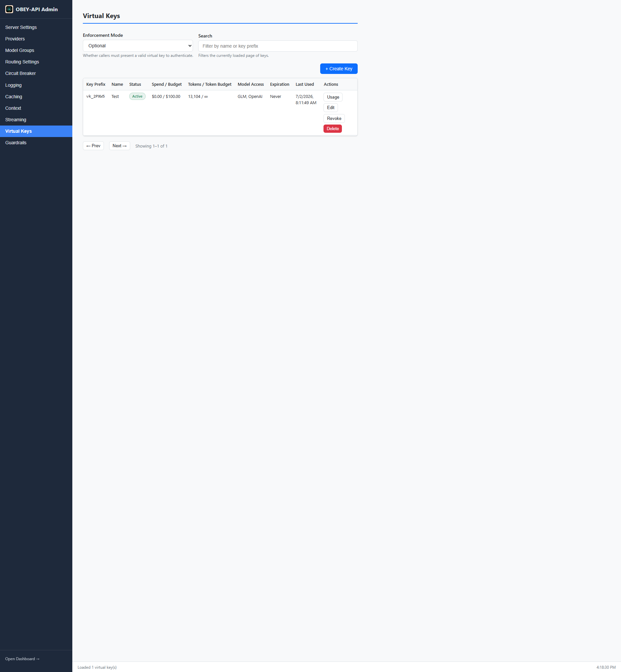The image size is (621, 672).
Task: Go to Context settings
Action: 36,108
